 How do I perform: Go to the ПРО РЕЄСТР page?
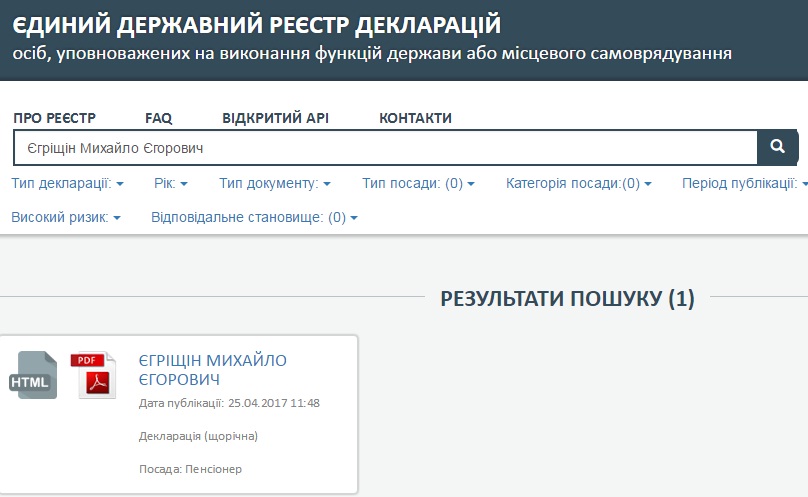[x=54, y=118]
